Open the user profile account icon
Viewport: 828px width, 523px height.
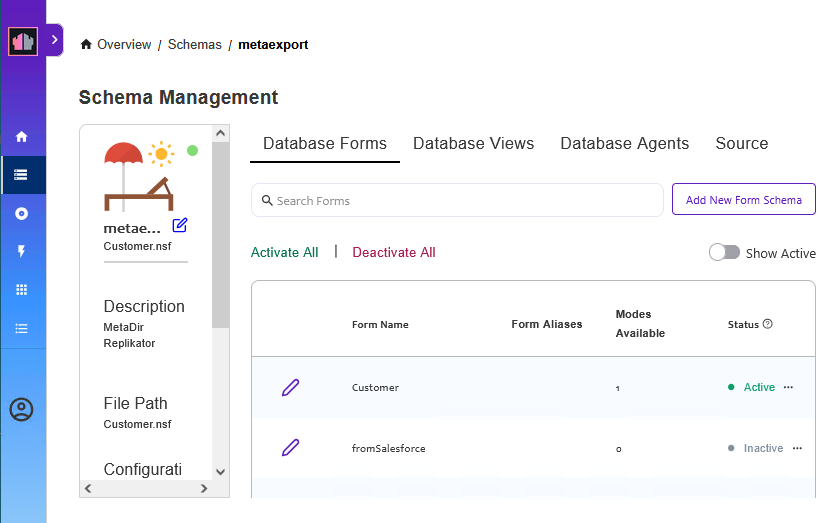coord(21,409)
